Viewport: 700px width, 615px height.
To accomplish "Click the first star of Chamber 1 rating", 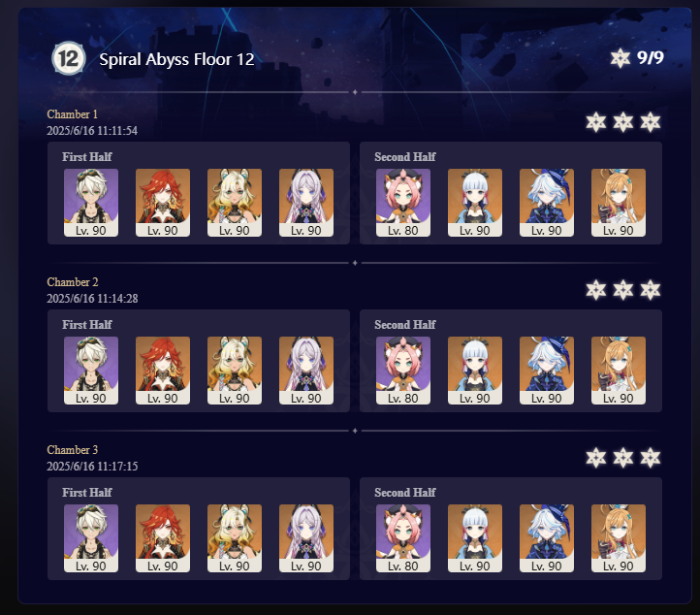I will pos(596,122).
